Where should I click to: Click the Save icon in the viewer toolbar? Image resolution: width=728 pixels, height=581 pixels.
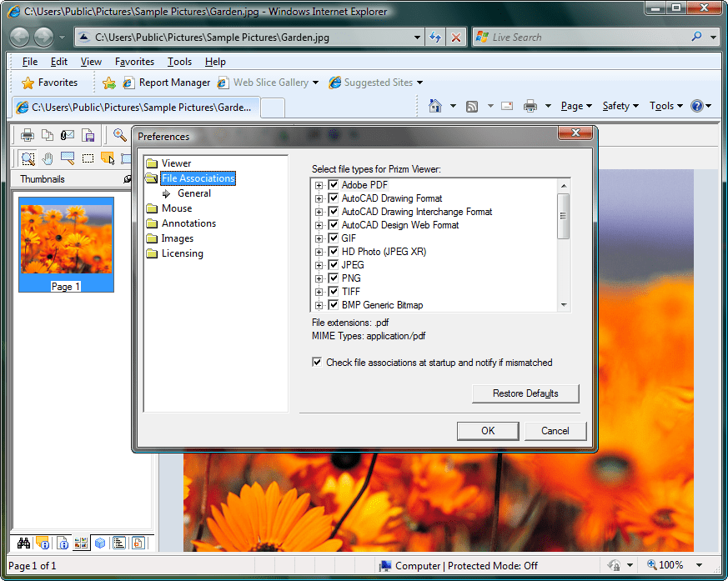click(x=88, y=135)
